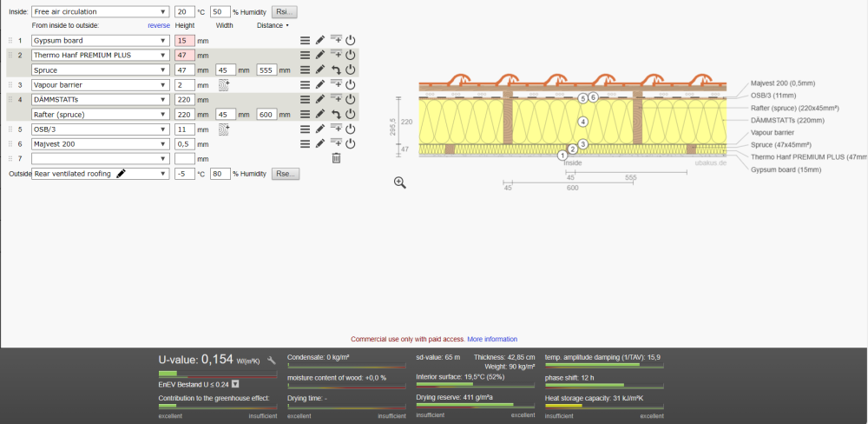Screen dimensions: 868x424
Task: Open the Vapour barrier material dropdown
Action: (x=100, y=85)
